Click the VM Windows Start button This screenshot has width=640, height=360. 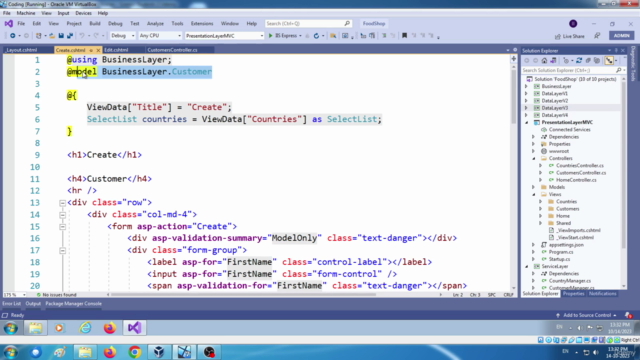click(x=11, y=328)
